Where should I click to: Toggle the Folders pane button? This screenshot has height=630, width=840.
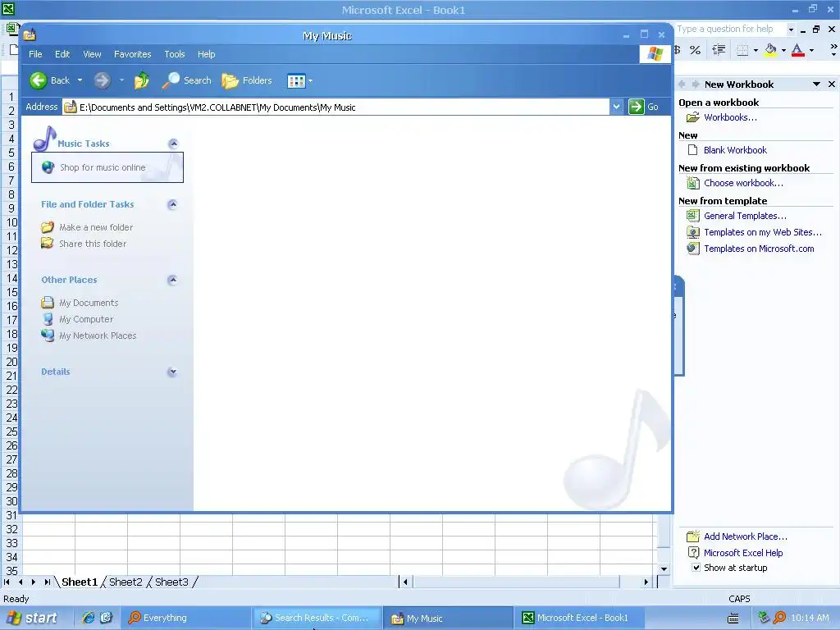pyautogui.click(x=247, y=80)
